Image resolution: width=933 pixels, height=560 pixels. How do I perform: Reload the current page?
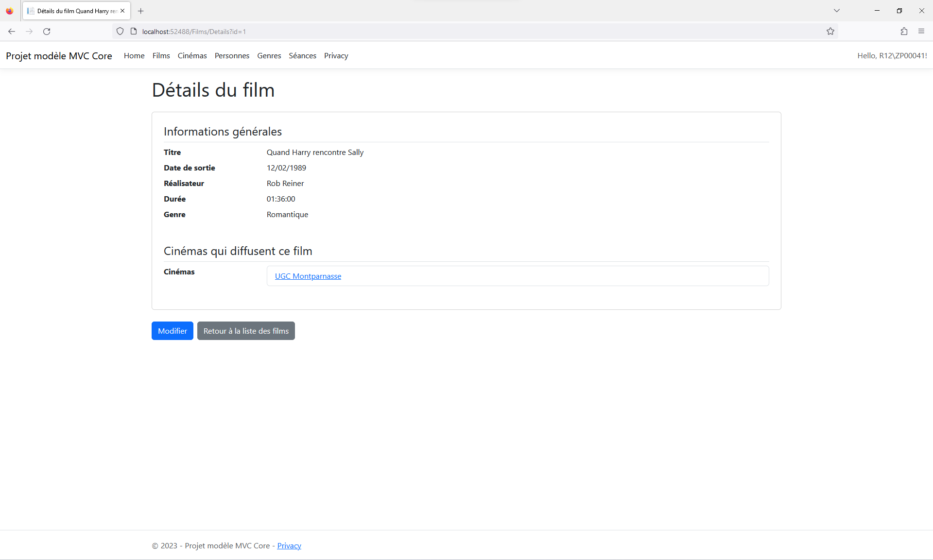coord(47,31)
